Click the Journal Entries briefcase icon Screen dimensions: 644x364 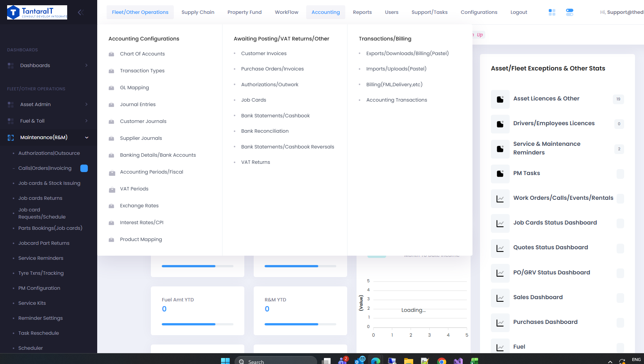[111, 105]
